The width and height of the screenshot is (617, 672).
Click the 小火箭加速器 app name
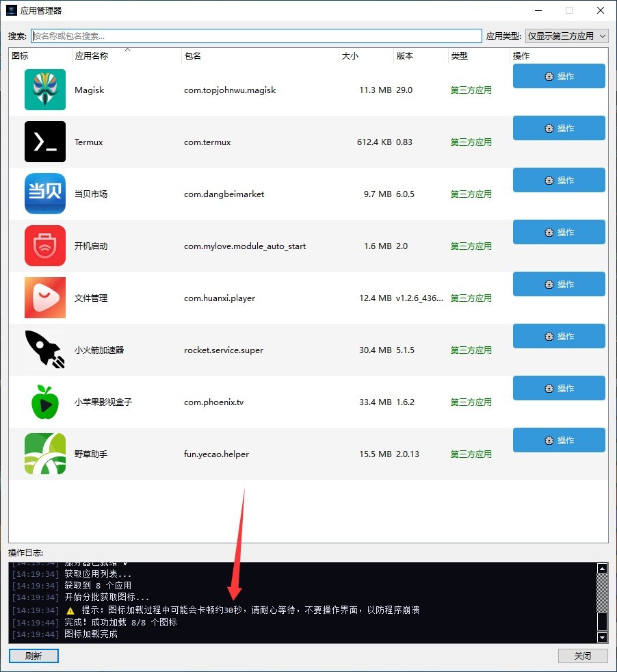pos(99,350)
